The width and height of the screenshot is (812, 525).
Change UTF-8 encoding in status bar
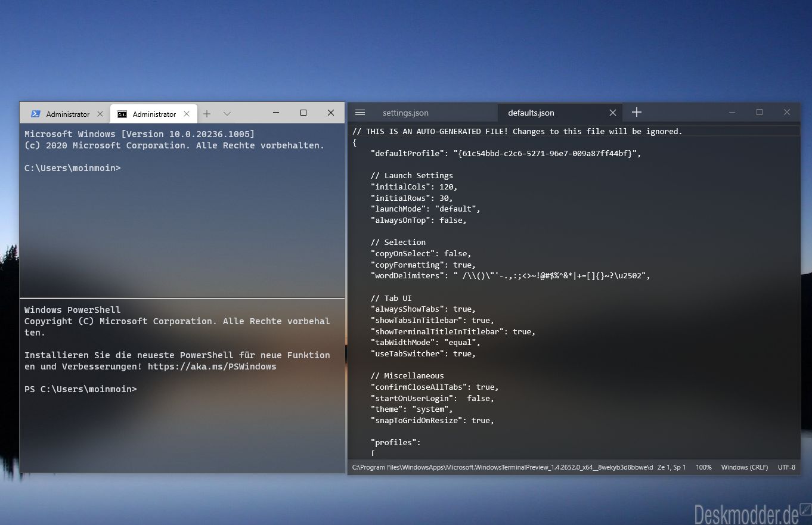pos(786,467)
